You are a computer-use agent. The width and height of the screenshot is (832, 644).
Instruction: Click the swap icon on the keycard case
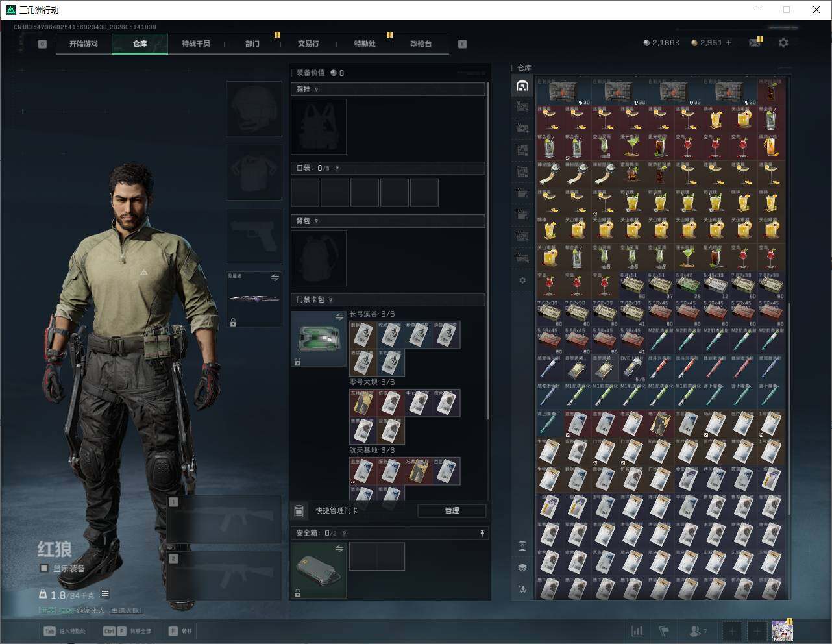339,317
